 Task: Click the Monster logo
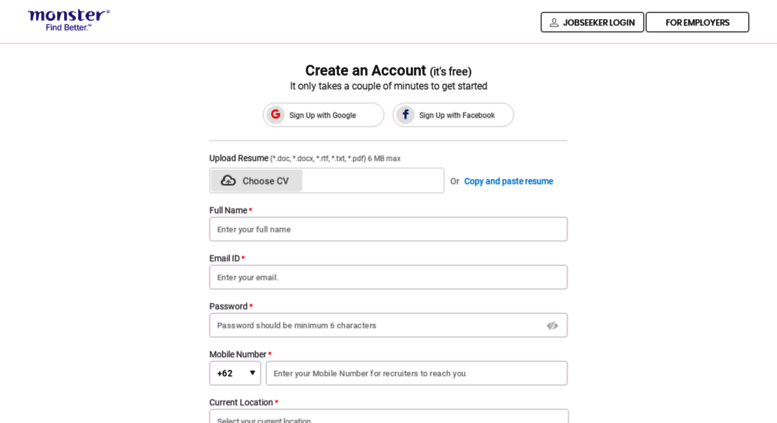pyautogui.click(x=69, y=20)
